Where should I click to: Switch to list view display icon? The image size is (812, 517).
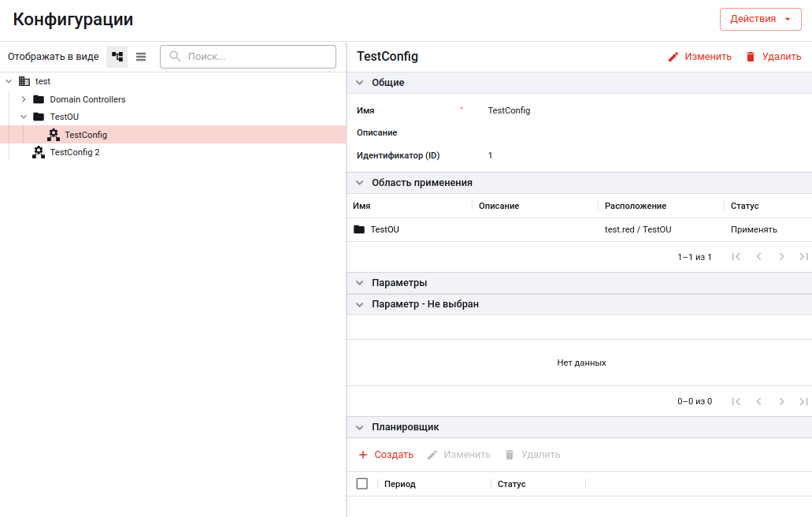[x=141, y=57]
